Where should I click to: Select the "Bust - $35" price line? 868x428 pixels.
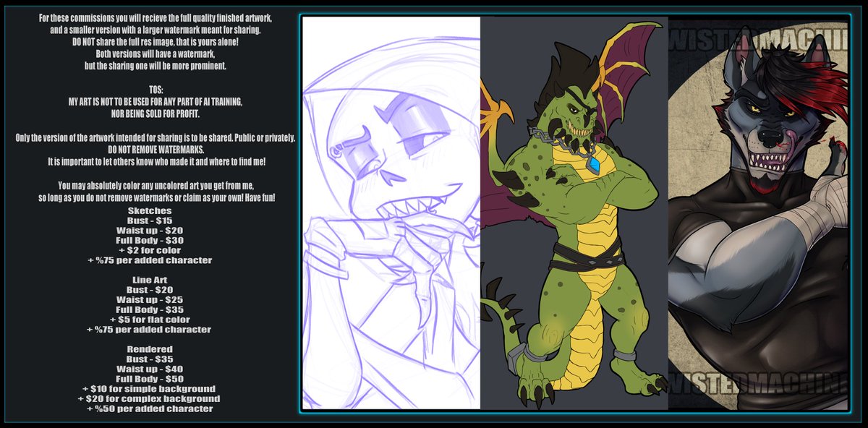(151, 359)
